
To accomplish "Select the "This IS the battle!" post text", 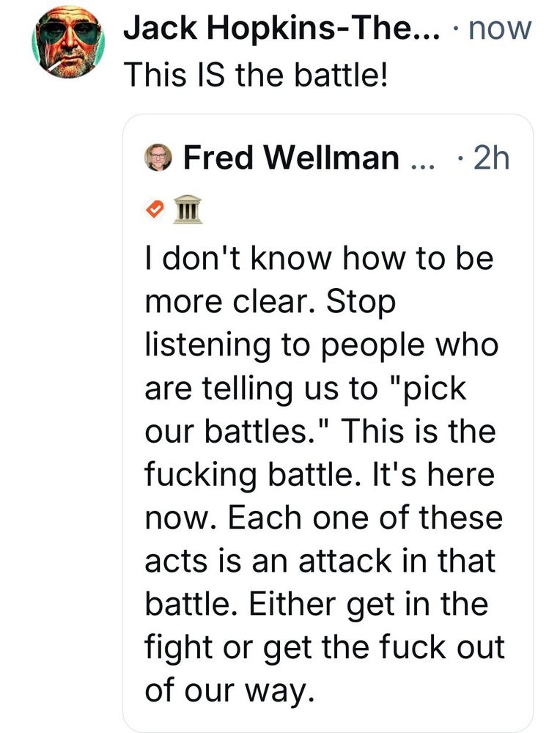I will (254, 73).
